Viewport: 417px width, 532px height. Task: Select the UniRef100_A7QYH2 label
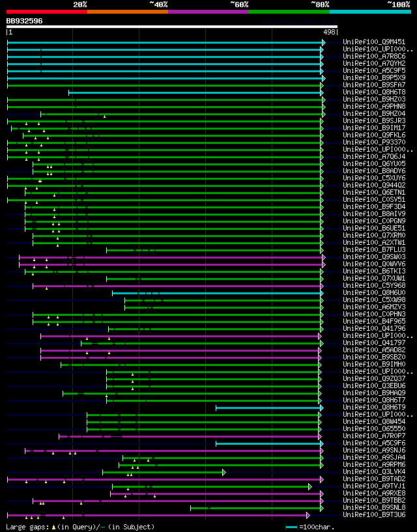pyautogui.click(x=374, y=63)
